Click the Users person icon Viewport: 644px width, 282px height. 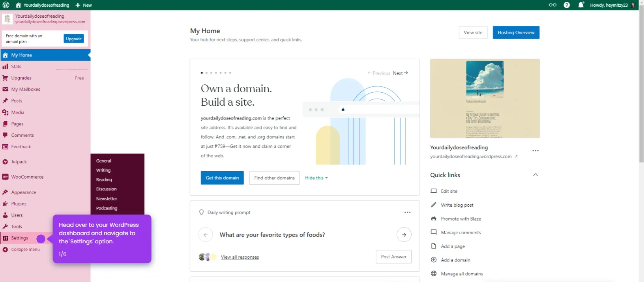click(5, 215)
